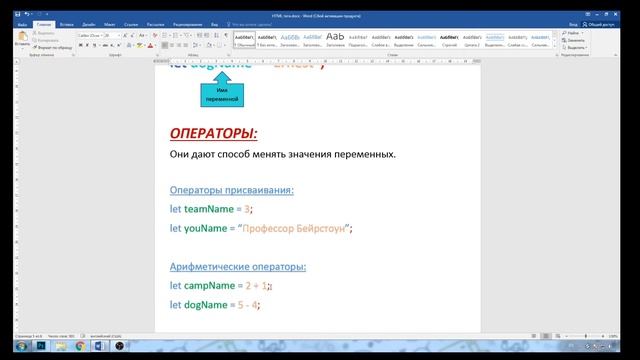640x360 pixels.
Task: Click the Share button at top right
Action: point(598,24)
